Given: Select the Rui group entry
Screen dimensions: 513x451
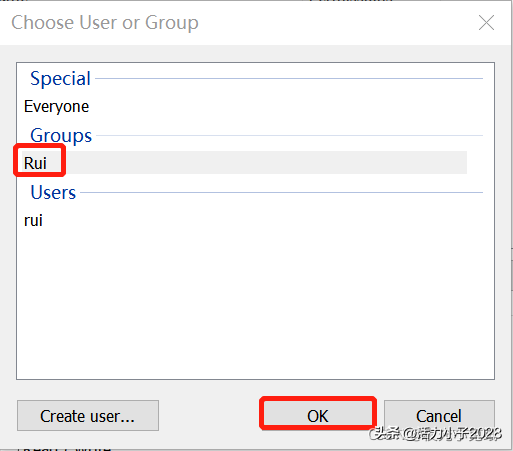Looking at the screenshot, I should (x=35, y=163).
